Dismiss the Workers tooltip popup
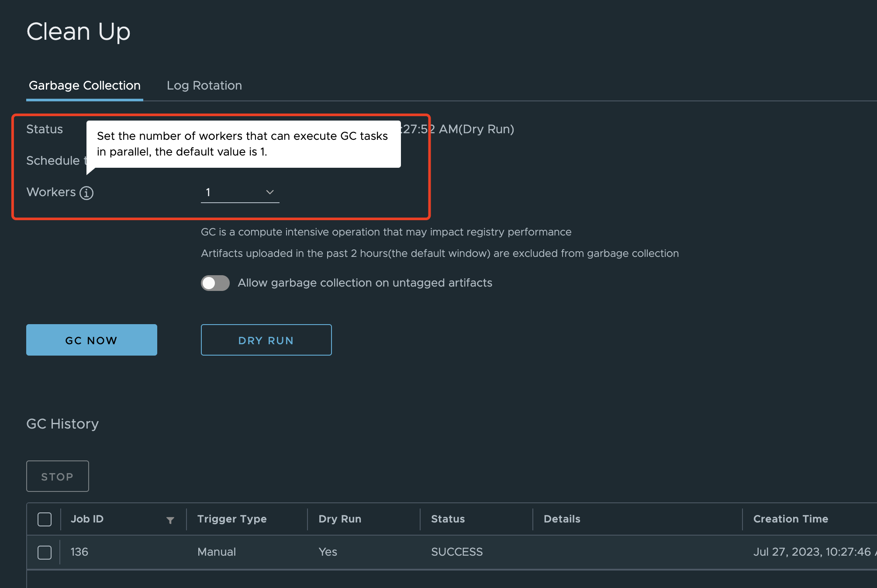The height and width of the screenshot is (588, 877). pos(244,143)
